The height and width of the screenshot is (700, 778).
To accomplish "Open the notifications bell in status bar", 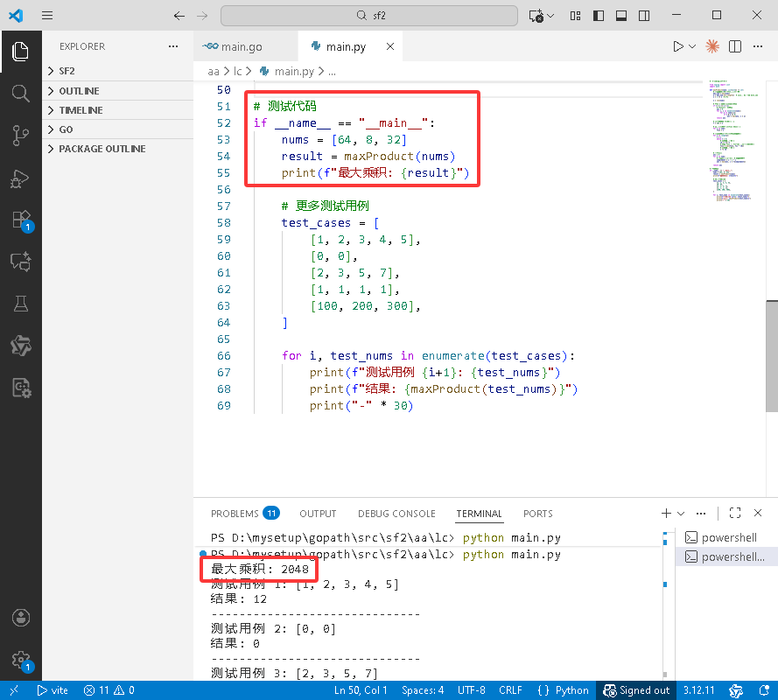I will [764, 690].
